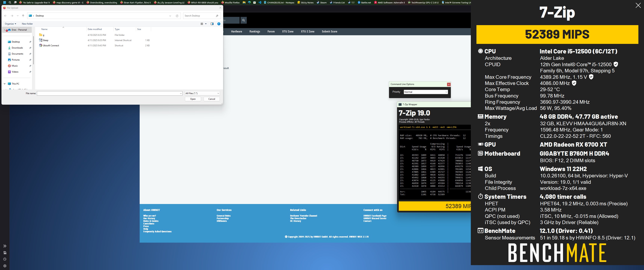Screen dimensions: 644x270
Task: Open recent locations dropdown beside Forward arrow
Action: (17, 16)
